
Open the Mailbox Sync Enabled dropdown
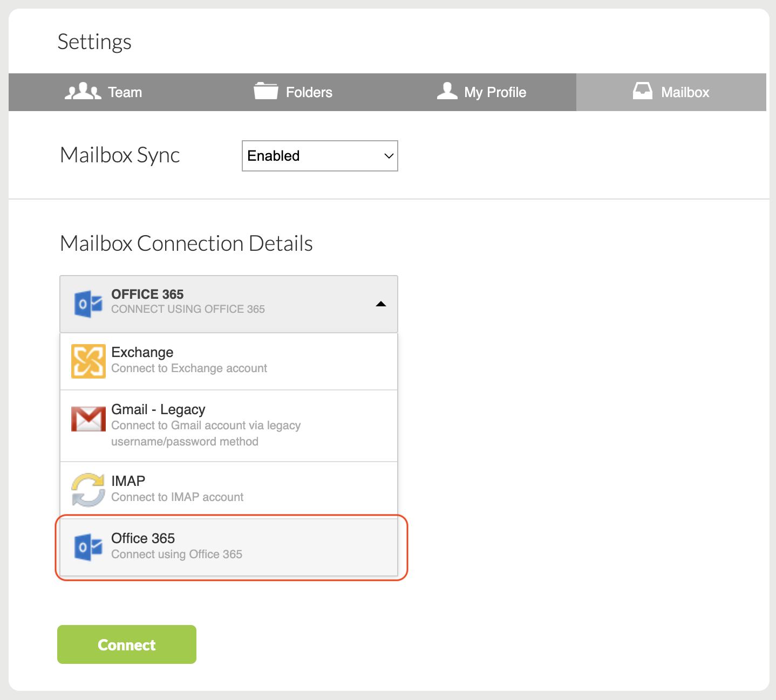pos(319,156)
